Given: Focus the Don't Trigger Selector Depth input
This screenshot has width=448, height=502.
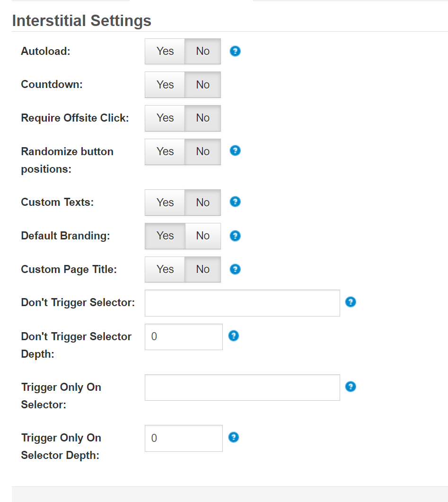Looking at the screenshot, I should [184, 337].
